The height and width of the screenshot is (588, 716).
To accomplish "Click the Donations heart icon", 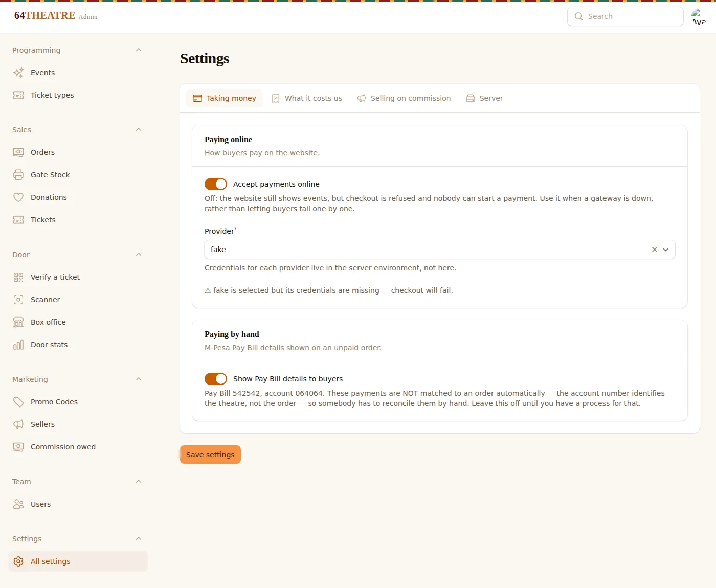I will tap(18, 197).
